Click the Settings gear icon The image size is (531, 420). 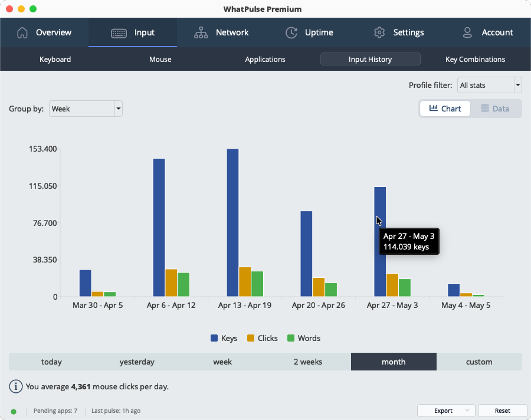click(379, 32)
